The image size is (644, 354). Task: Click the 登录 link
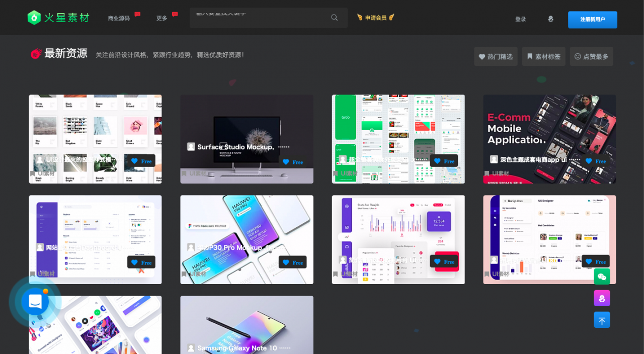(x=520, y=19)
